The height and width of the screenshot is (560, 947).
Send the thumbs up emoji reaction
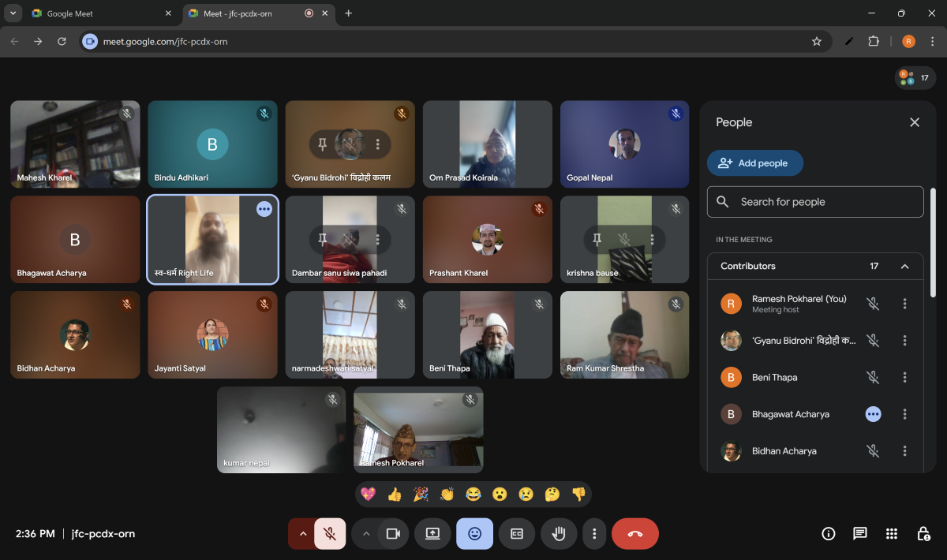click(395, 495)
